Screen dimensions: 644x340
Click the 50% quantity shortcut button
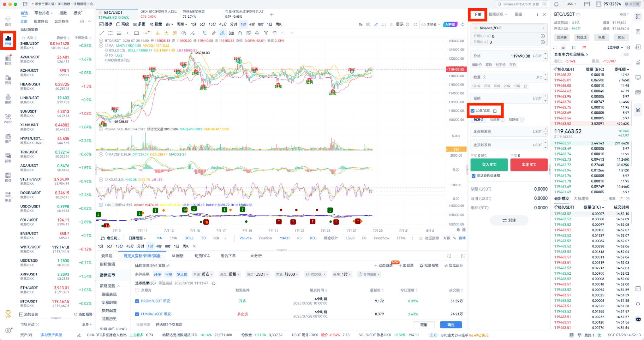point(497,86)
